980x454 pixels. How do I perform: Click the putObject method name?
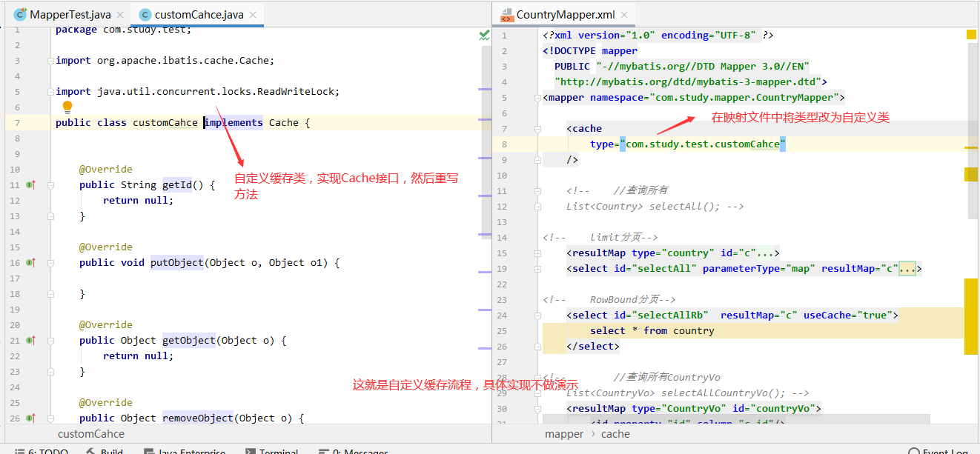177,263
